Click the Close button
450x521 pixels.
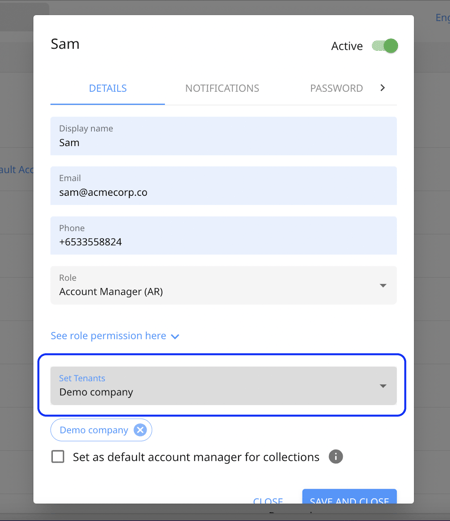[x=268, y=499]
